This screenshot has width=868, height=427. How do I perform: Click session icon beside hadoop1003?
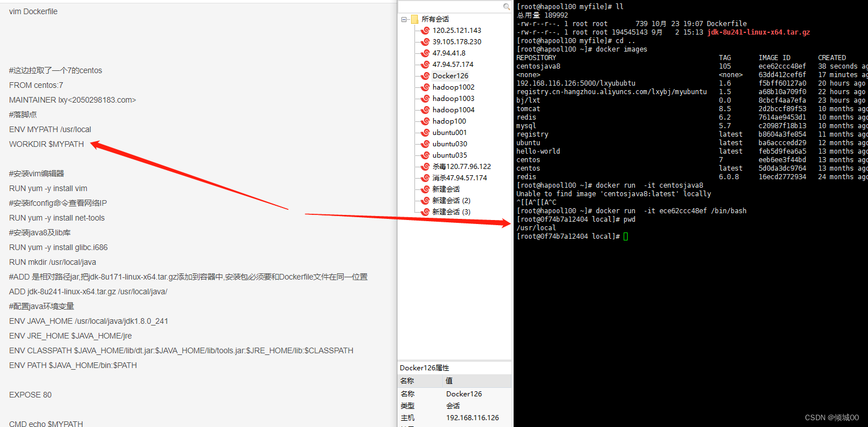[425, 99]
